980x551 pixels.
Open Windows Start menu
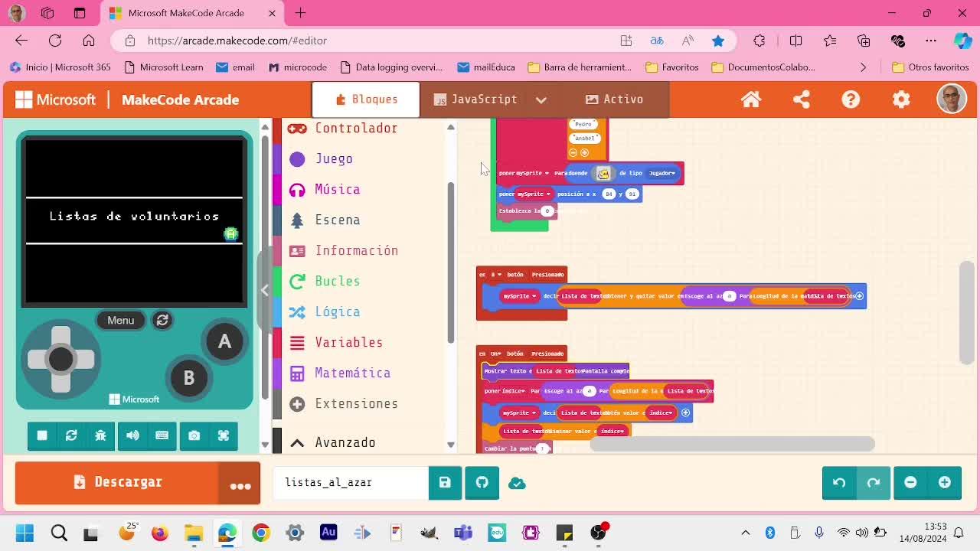(x=24, y=533)
